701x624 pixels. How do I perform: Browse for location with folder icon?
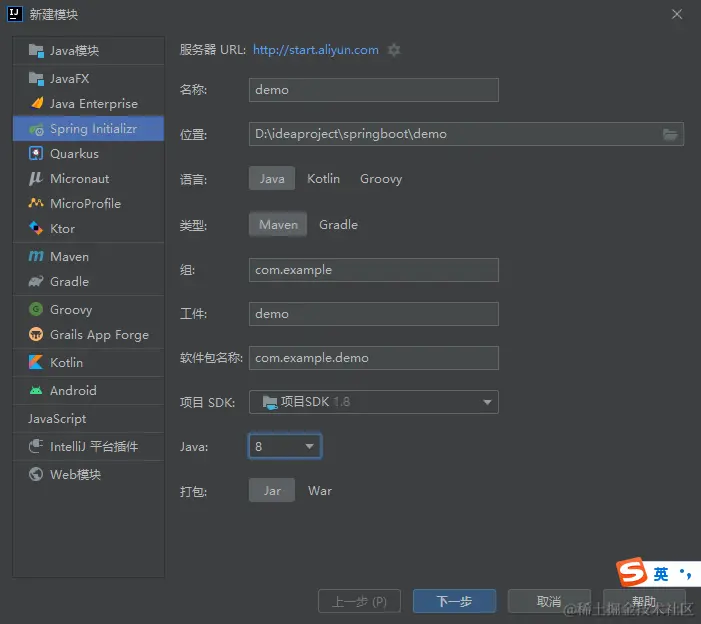coord(670,134)
